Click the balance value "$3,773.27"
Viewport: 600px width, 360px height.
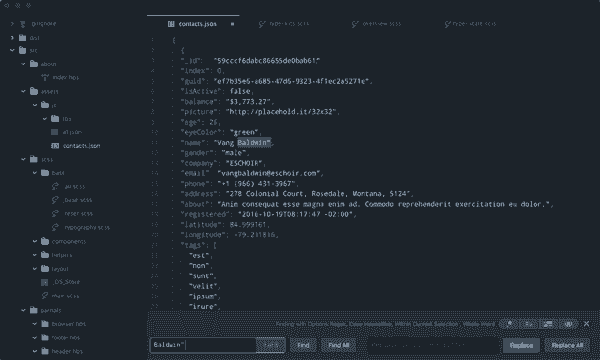[x=249, y=101]
